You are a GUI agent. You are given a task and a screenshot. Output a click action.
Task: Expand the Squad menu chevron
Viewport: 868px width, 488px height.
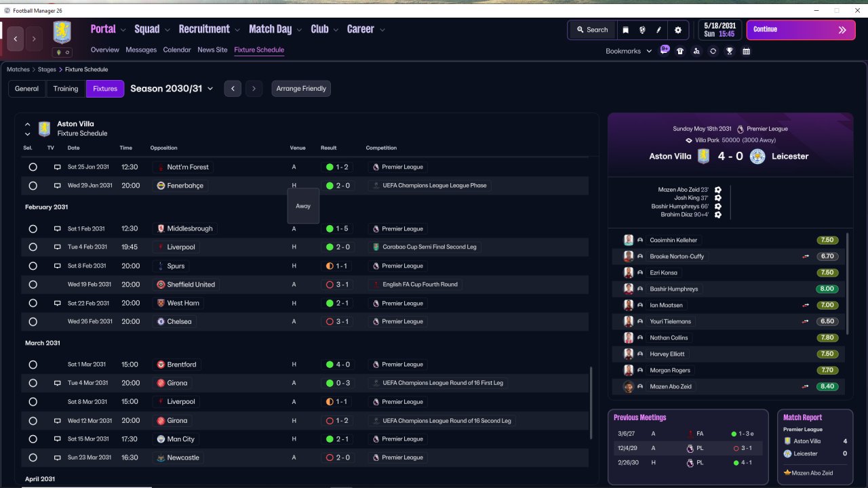[x=167, y=30]
